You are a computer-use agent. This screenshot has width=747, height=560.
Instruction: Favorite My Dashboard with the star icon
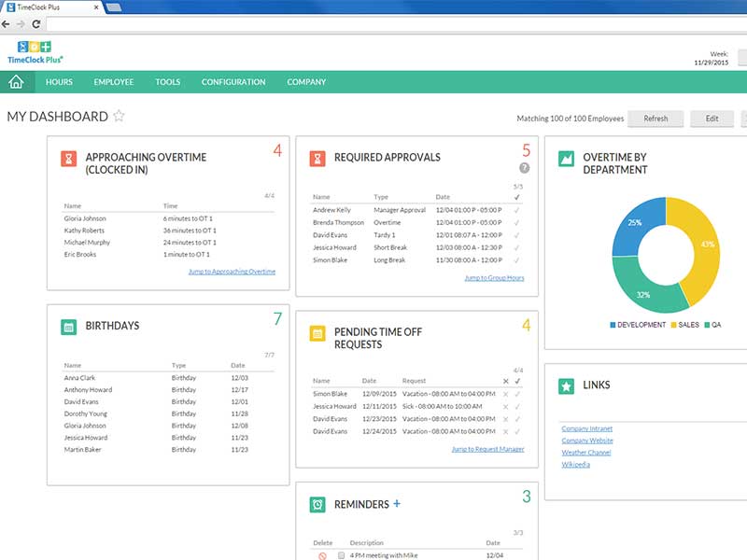(x=119, y=117)
